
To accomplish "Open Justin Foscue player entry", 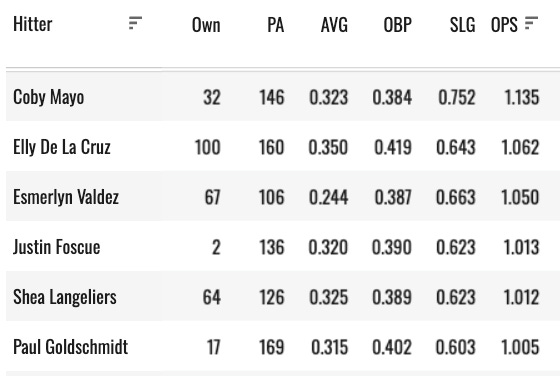I will click(x=57, y=247).
